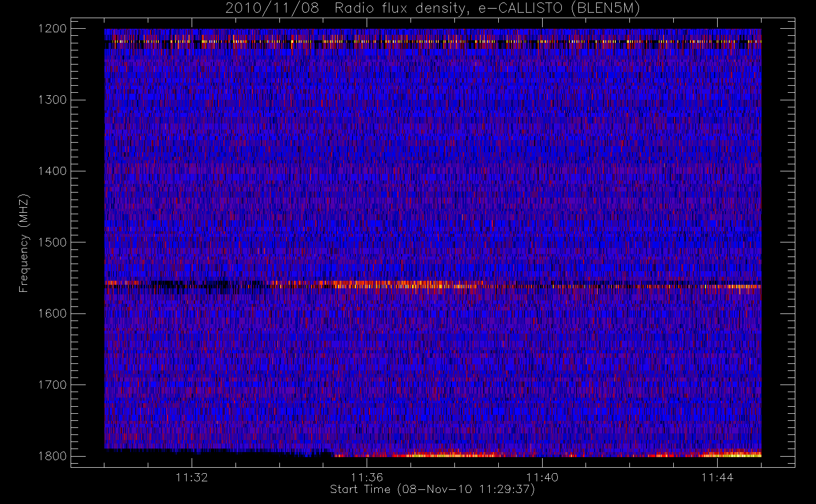Click the 1400 frequency tick label
This screenshot has width=816, height=504.
[x=52, y=171]
